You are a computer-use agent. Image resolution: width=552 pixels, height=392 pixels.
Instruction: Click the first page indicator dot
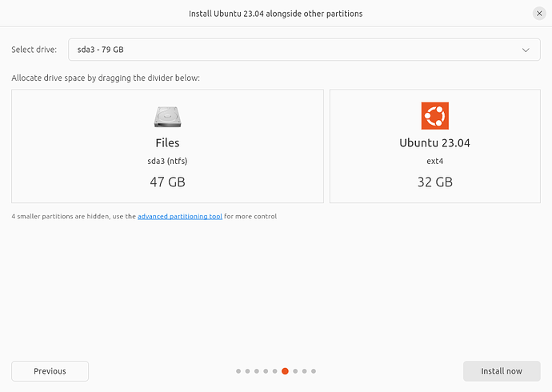coord(238,371)
